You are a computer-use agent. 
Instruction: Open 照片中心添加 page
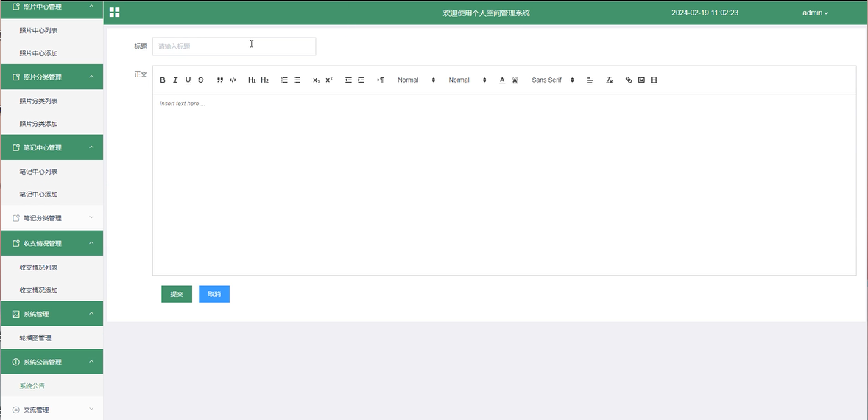click(52, 53)
